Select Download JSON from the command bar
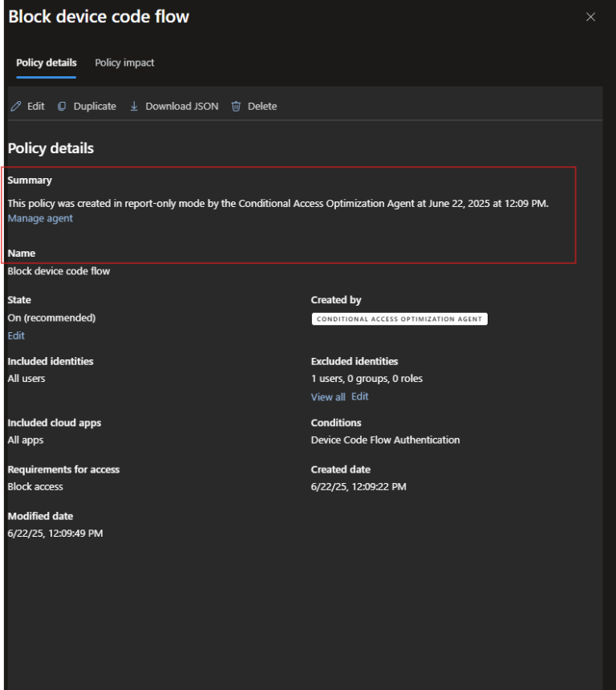 (180, 105)
